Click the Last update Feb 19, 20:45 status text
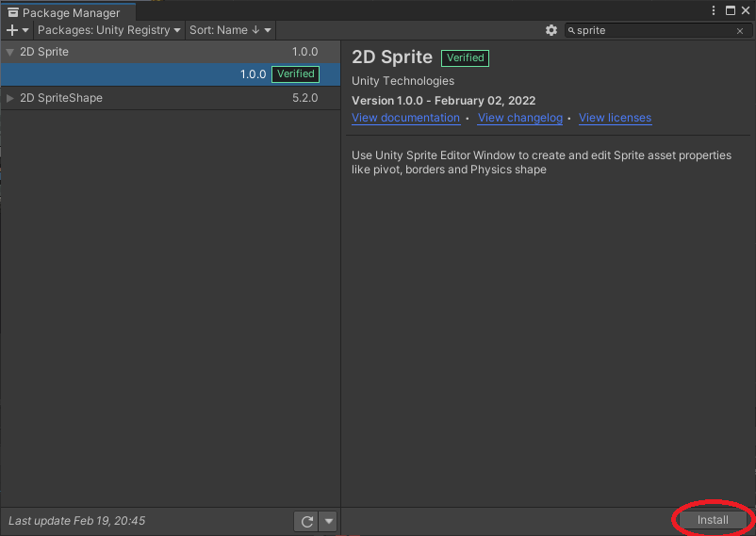Screen dimensions: 756x536 pos(76,521)
